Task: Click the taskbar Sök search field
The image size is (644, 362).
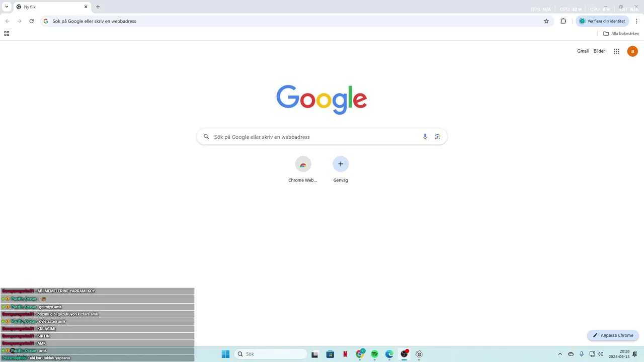Action: tap(271, 354)
